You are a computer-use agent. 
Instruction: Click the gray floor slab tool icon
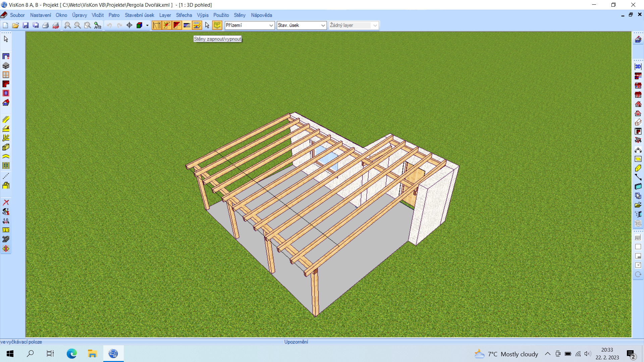(x=6, y=66)
